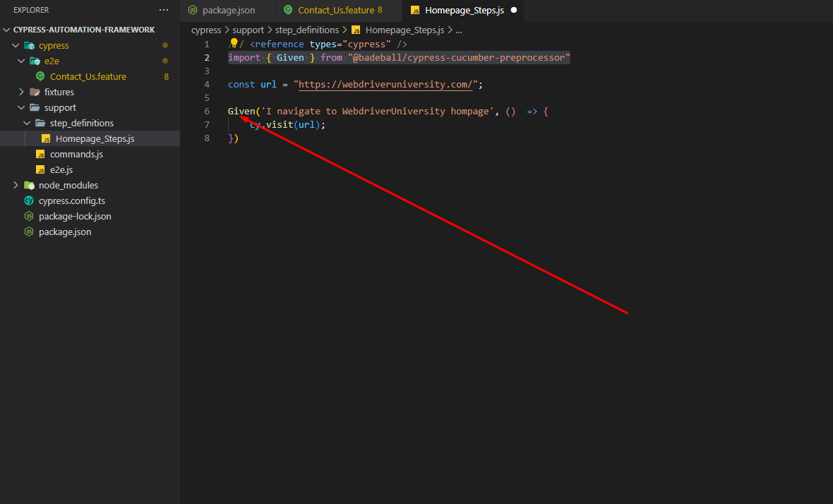
Task: Click the Given keyword on line 6
Action: 241,112
